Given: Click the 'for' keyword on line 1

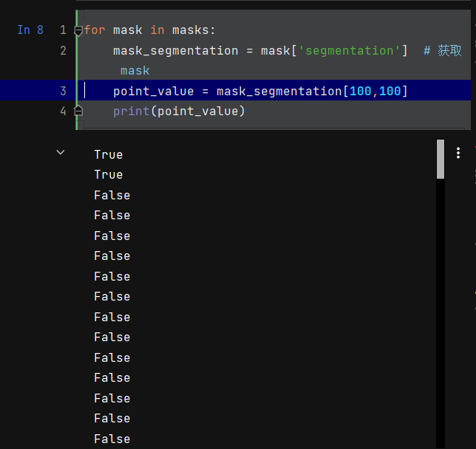Looking at the screenshot, I should click(95, 30).
